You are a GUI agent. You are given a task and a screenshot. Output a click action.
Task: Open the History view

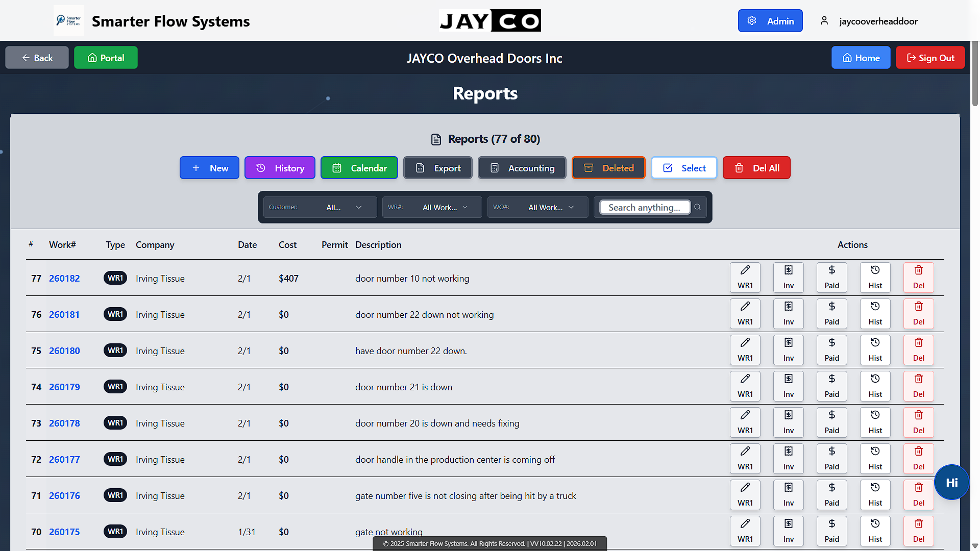[x=280, y=168]
